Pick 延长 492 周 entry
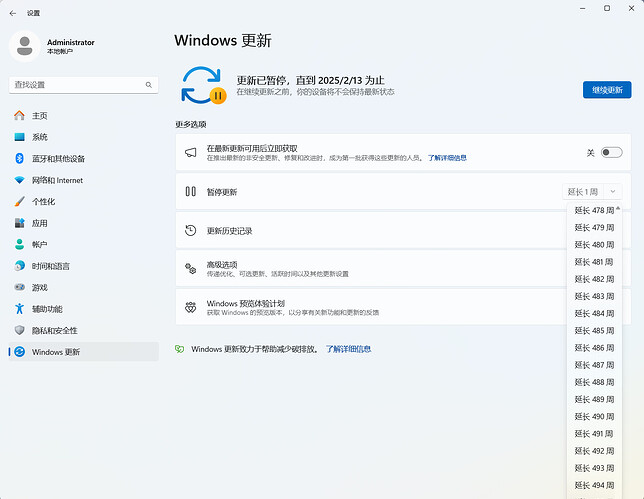 [594, 451]
